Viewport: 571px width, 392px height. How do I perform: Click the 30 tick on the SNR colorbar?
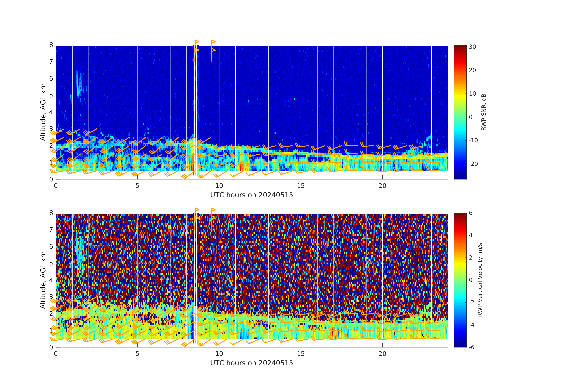pyautogui.click(x=472, y=47)
